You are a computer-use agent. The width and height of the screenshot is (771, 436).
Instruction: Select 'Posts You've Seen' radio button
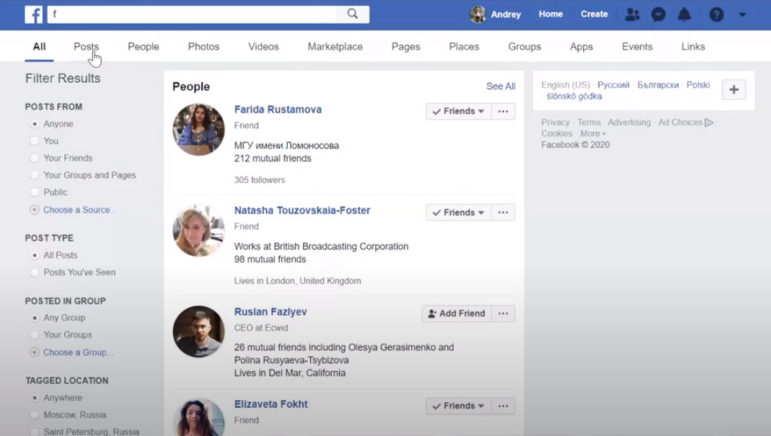[x=35, y=272]
